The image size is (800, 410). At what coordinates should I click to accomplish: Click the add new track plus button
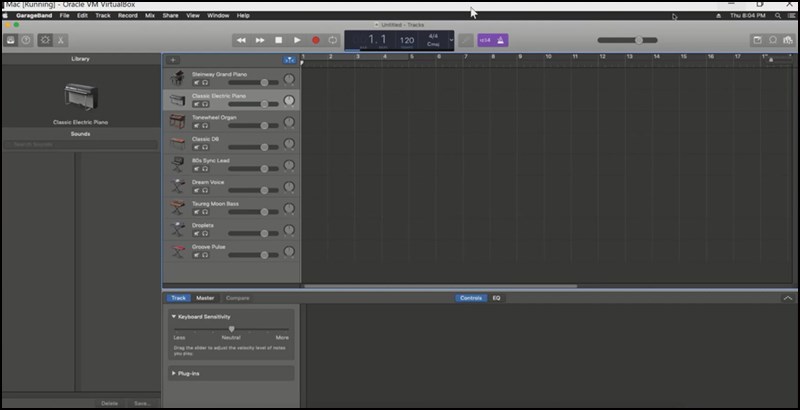[x=172, y=60]
